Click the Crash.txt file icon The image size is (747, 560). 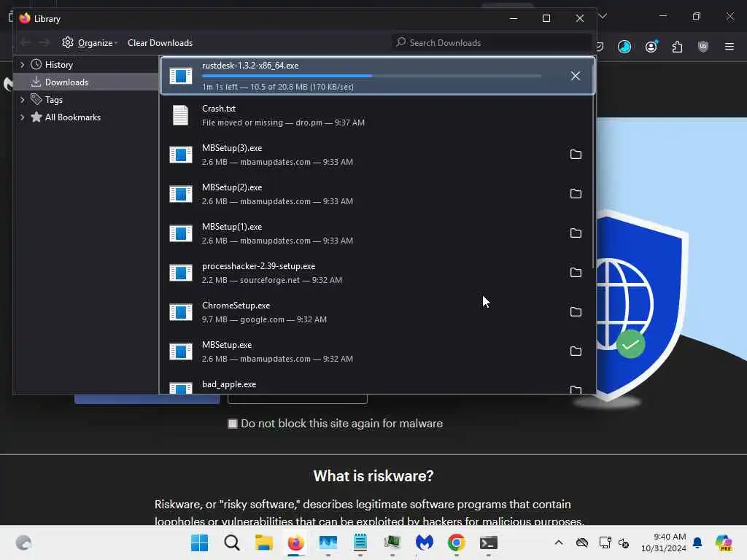[x=181, y=115]
